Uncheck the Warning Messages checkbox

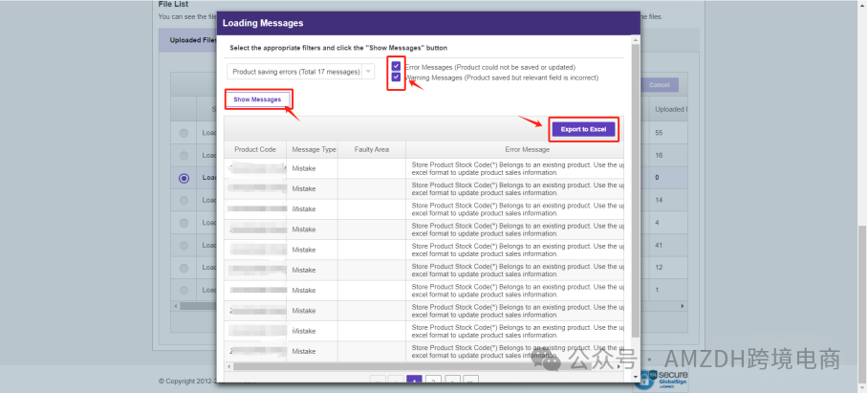tap(396, 77)
